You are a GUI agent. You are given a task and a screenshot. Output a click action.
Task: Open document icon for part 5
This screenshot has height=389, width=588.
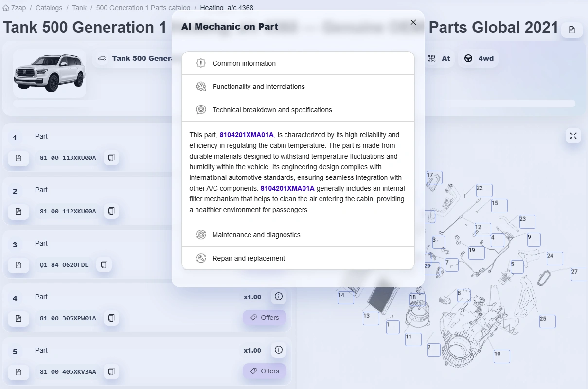[18, 372]
